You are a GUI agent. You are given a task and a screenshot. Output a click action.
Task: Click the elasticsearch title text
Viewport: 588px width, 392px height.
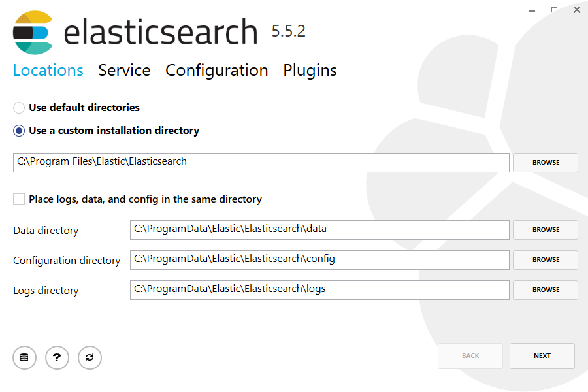pyautogui.click(x=161, y=32)
